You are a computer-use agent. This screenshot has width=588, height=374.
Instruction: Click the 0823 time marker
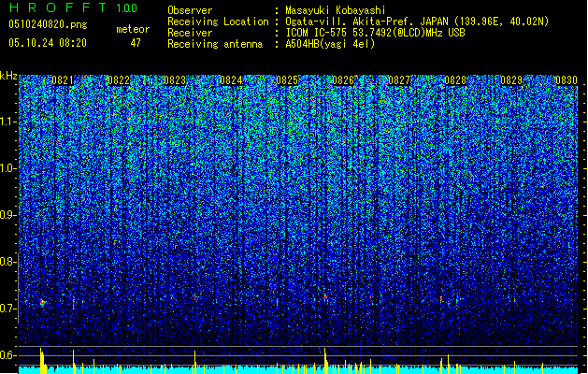tap(175, 80)
